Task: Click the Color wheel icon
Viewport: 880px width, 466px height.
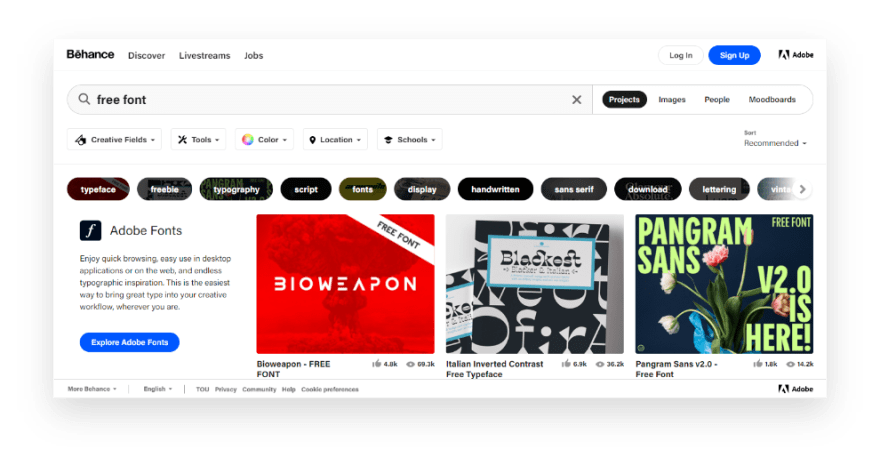Action: point(248,140)
